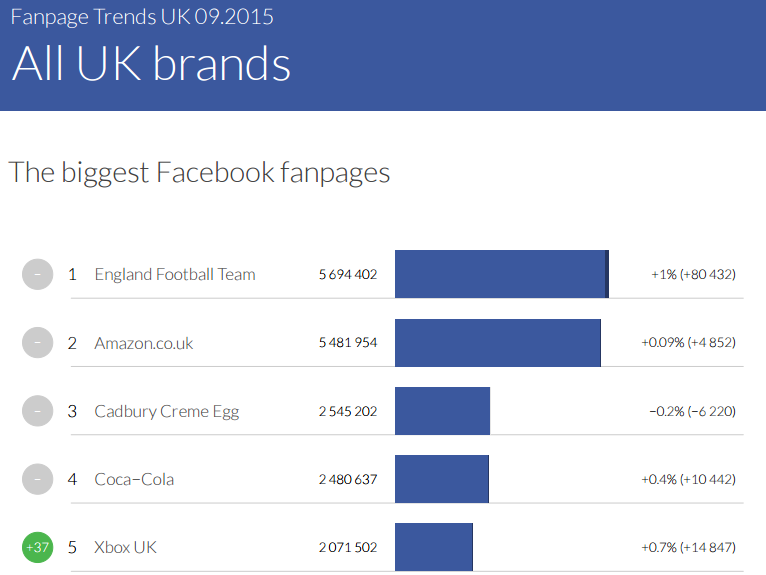Click "The biggest Facebook fanpages" section heading
Image resolution: width=766 pixels, height=575 pixels.
pyautogui.click(x=199, y=172)
